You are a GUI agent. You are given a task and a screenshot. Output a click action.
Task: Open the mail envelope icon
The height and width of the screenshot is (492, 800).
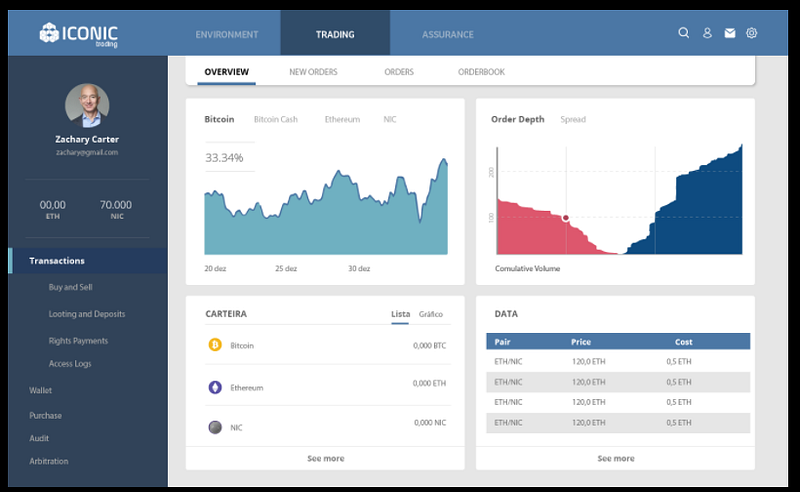[730, 33]
